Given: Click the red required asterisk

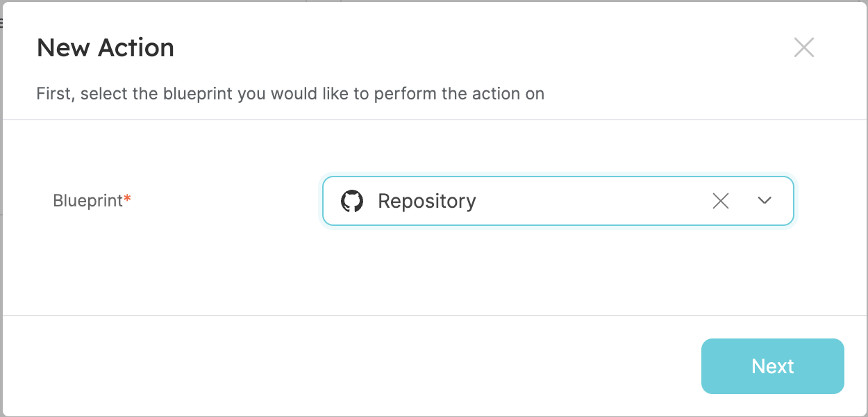Looking at the screenshot, I should (x=128, y=199).
